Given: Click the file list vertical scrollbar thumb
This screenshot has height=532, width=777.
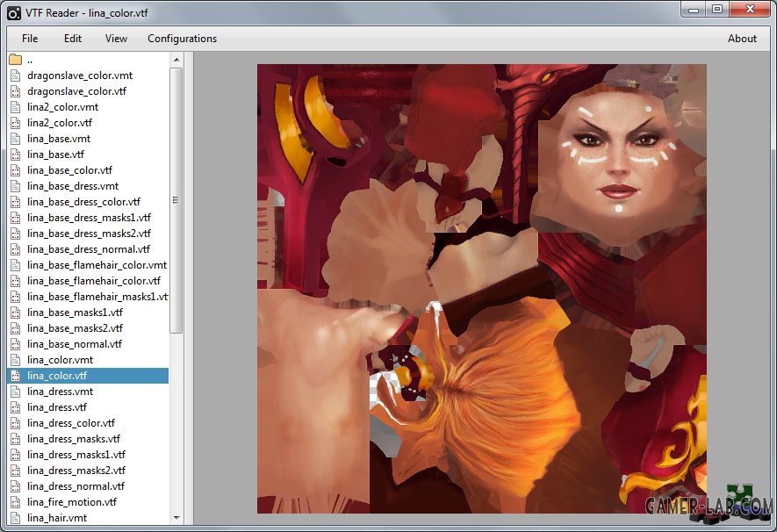Looking at the screenshot, I should 176,201.
